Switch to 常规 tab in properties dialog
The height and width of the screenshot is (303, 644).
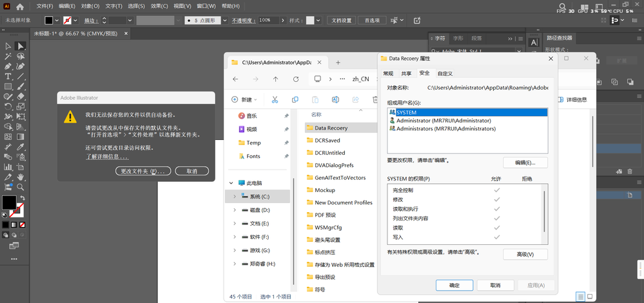388,73
